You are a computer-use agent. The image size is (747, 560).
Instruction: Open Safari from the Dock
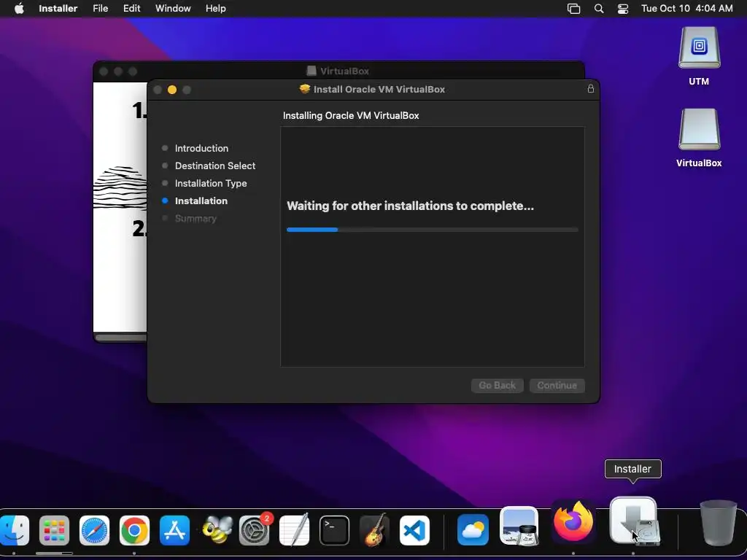tap(94, 530)
